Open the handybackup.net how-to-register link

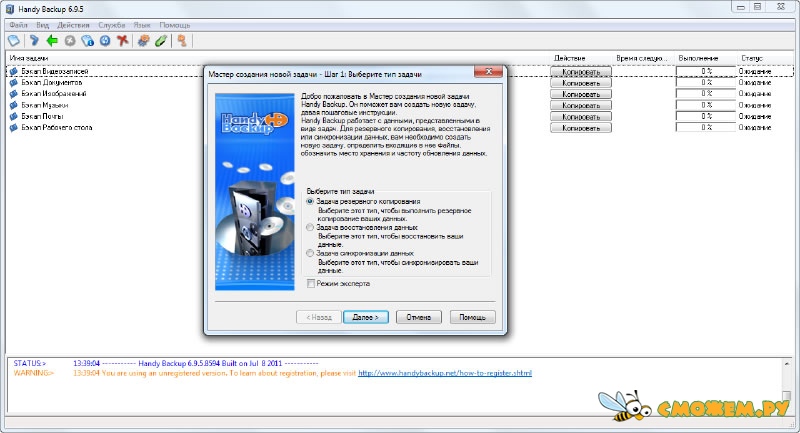pos(445,373)
